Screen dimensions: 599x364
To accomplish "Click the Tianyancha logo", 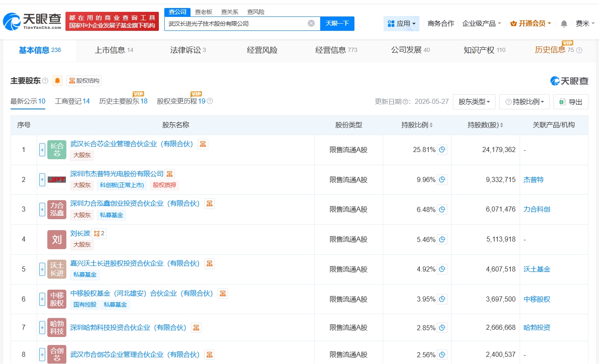I will [x=32, y=21].
